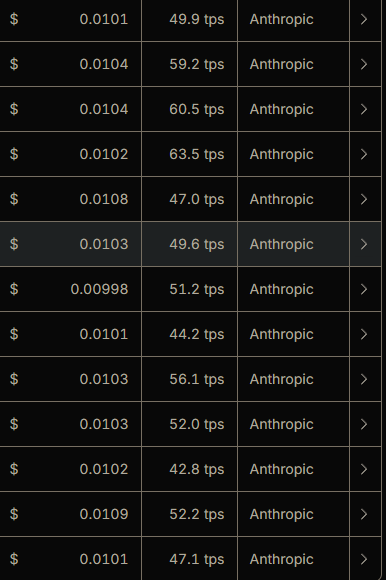
Task: Click the chevron on the 60.5 tps row
Action: (x=364, y=109)
